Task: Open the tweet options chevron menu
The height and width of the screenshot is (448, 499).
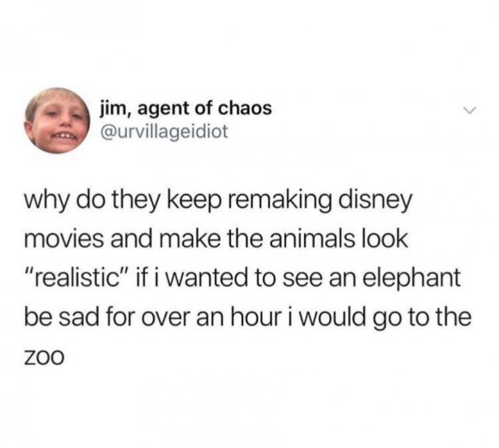Action: click(x=470, y=110)
